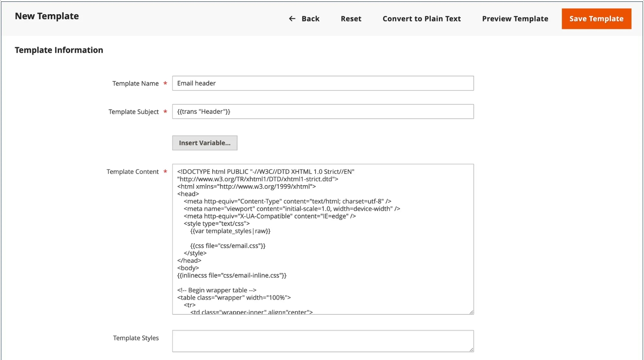Click the Back arrow icon

pyautogui.click(x=292, y=19)
